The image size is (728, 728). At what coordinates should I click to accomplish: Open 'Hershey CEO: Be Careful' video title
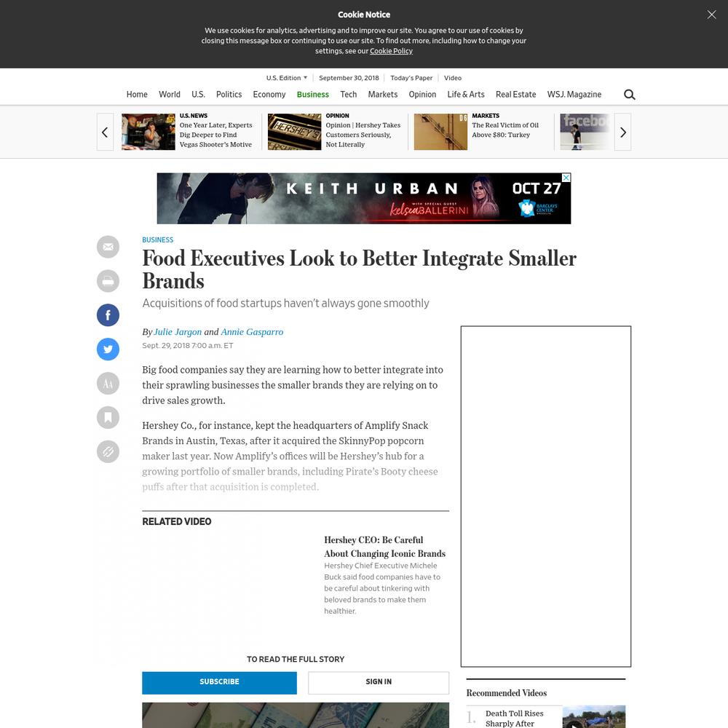pos(385,547)
